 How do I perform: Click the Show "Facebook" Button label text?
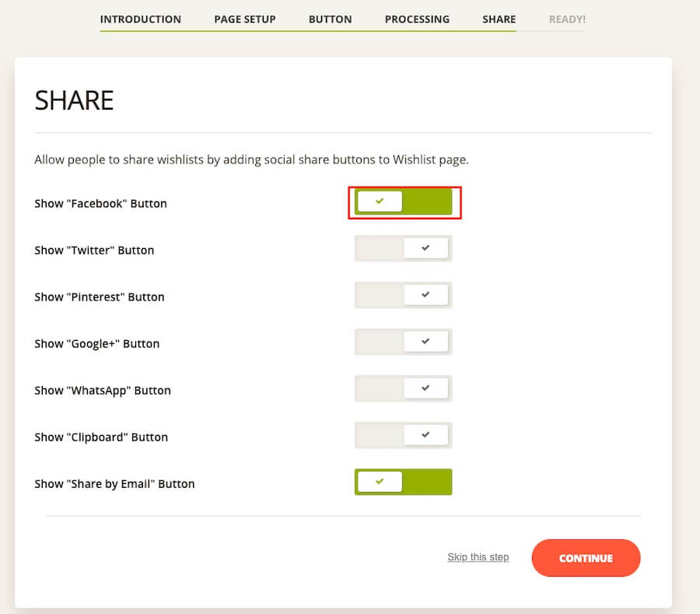click(100, 204)
